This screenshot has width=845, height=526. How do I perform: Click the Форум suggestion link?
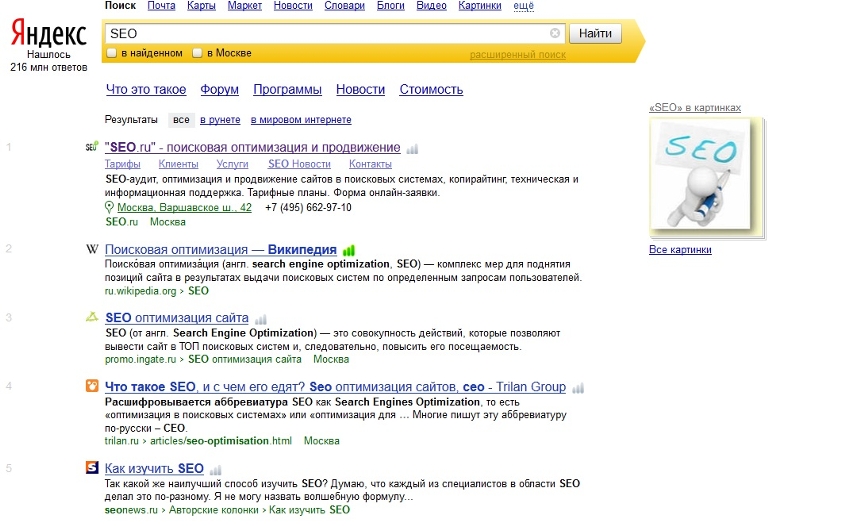219,89
